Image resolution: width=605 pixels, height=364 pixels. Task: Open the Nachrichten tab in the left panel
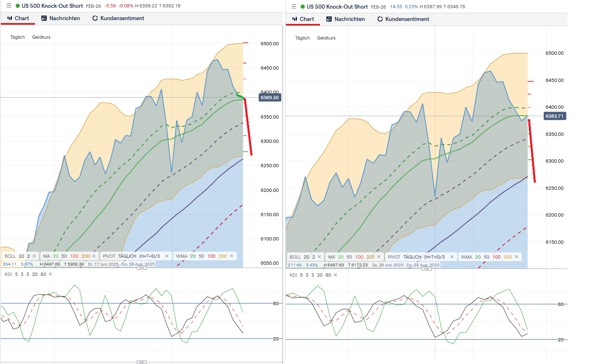61,18
